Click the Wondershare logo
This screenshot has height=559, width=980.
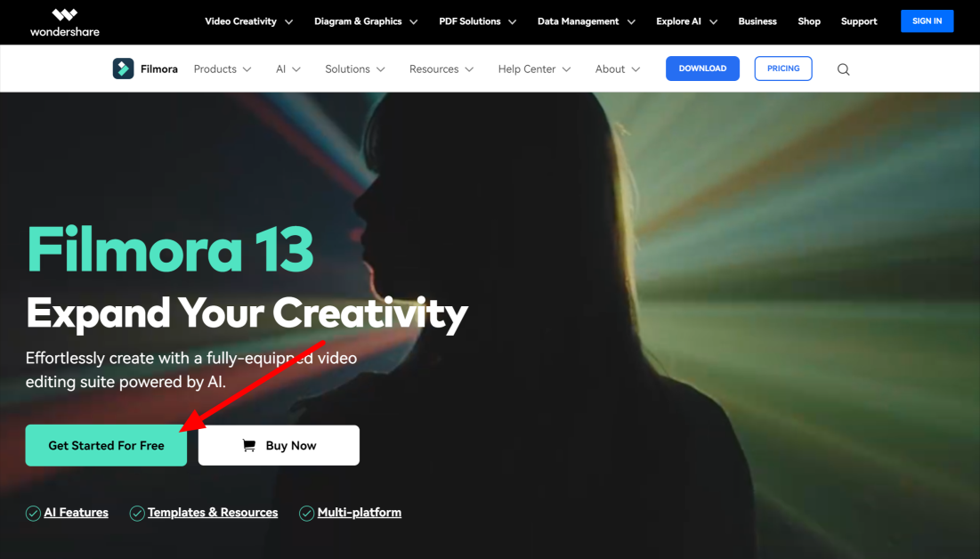(x=64, y=21)
